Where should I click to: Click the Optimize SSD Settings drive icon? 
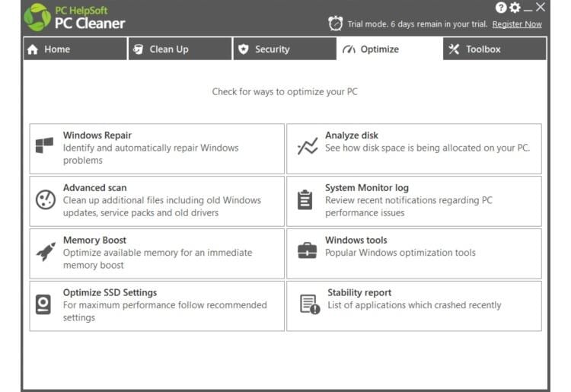(x=45, y=304)
